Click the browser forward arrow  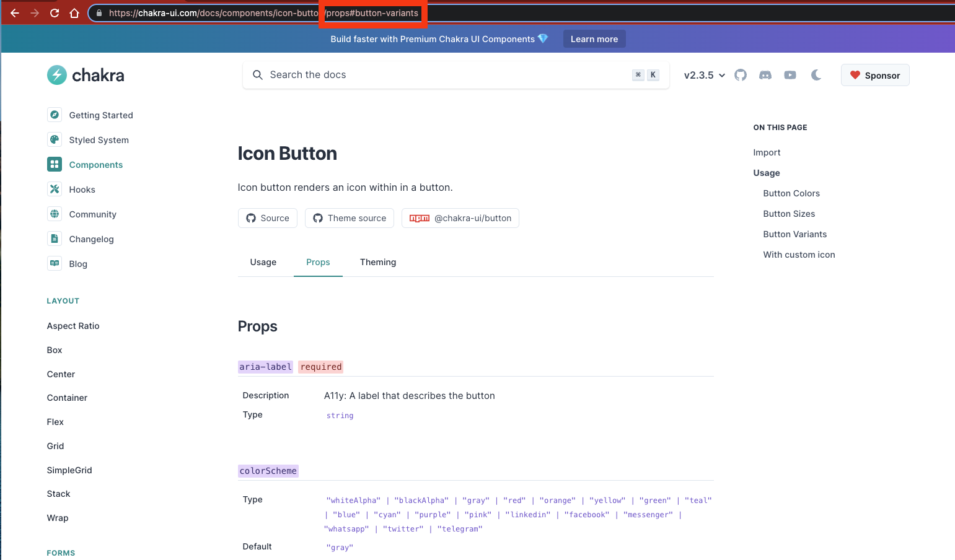pos(35,13)
